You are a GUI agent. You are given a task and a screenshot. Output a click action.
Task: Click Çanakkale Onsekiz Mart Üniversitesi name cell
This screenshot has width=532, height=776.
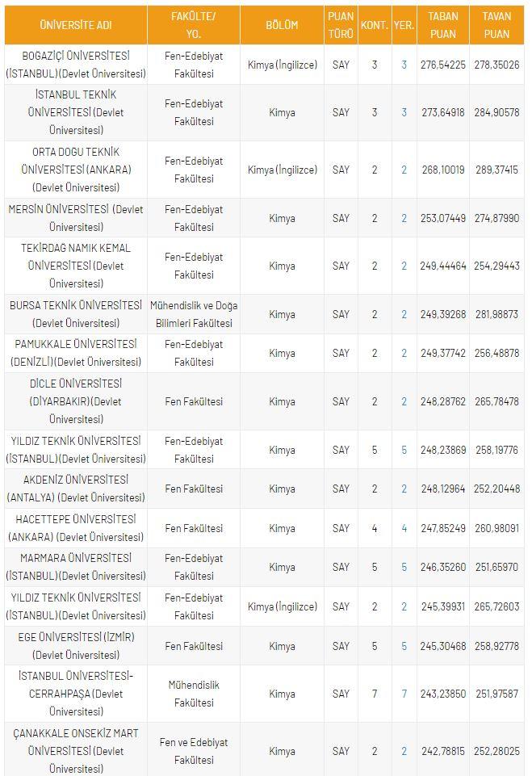pos(76,751)
